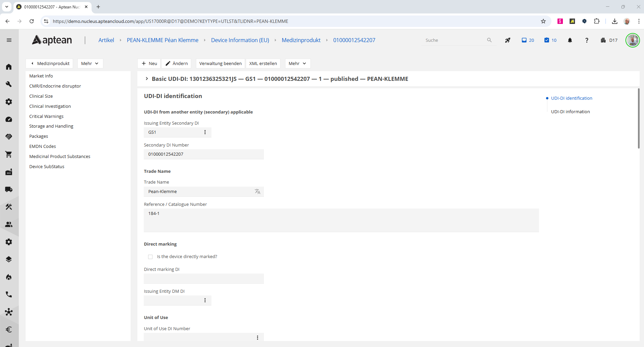Click the phone icon in the sidebar
Image resolution: width=644 pixels, height=347 pixels.
pos(9,294)
